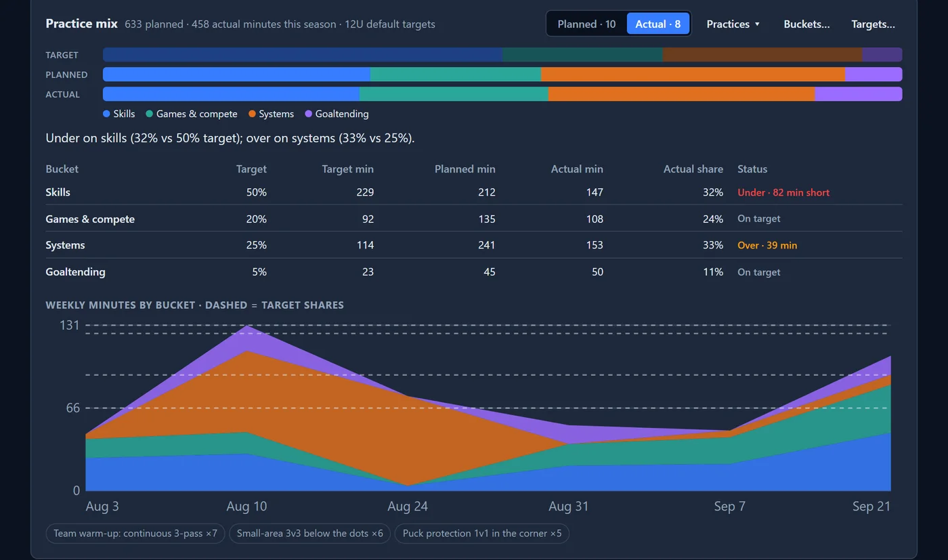The width and height of the screenshot is (948, 560).
Task: Click the y-axis 66 label
Action: pyautogui.click(x=72, y=408)
